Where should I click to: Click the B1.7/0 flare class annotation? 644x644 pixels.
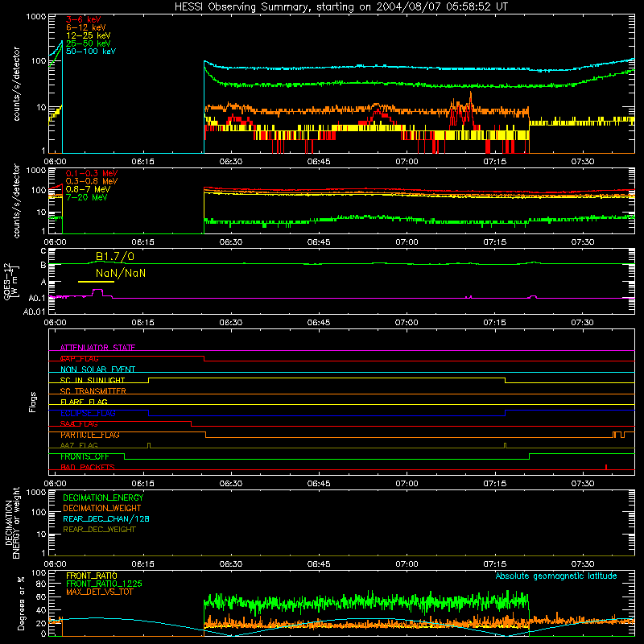coord(115,257)
